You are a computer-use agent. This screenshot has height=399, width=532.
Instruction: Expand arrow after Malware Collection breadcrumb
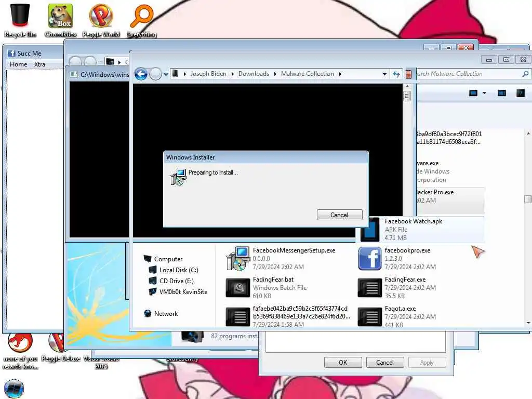coord(340,74)
